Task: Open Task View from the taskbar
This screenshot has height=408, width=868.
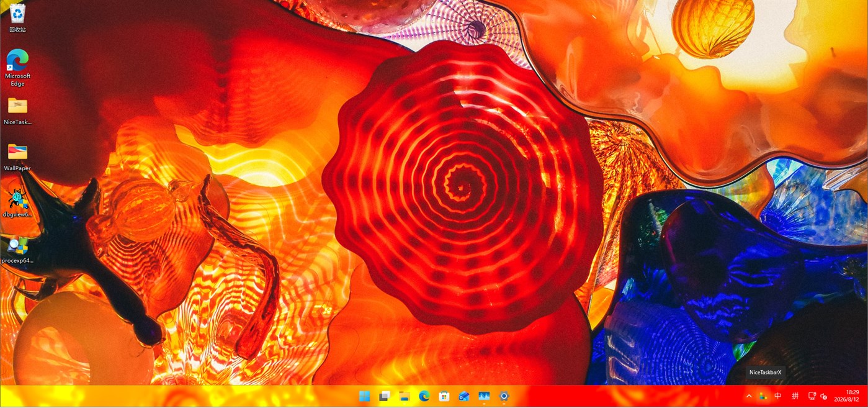Action: [385, 396]
